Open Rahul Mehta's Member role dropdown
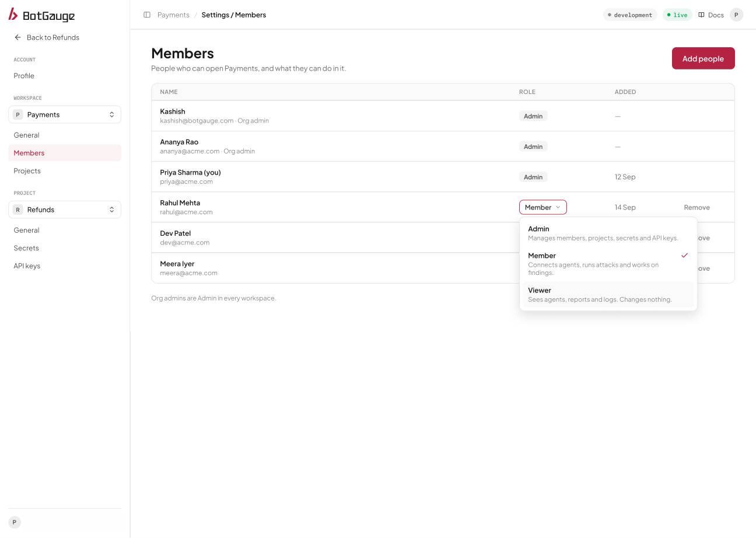The height and width of the screenshot is (538, 756). [542, 207]
